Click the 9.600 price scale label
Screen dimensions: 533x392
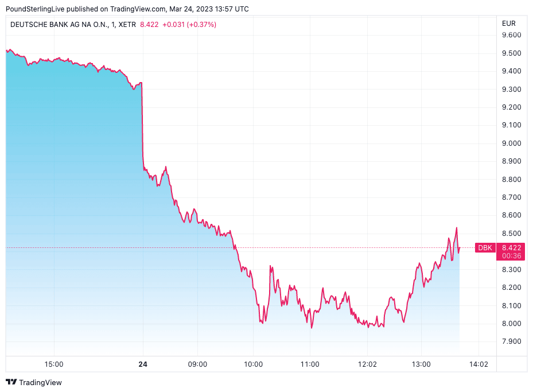click(511, 35)
